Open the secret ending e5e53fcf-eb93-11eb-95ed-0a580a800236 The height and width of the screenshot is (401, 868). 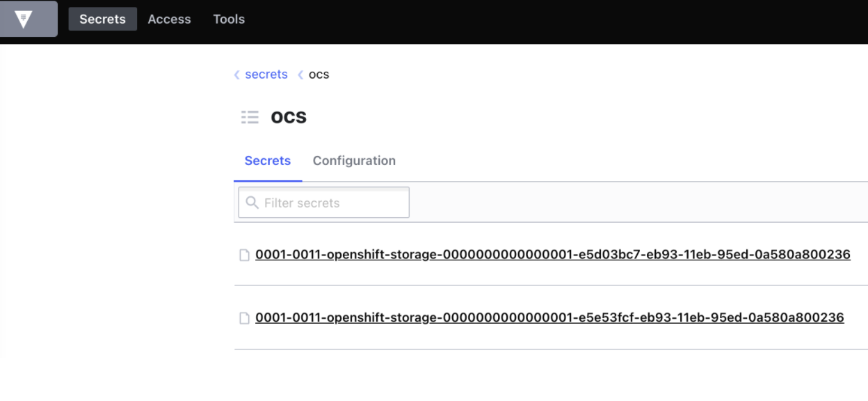[549, 318]
